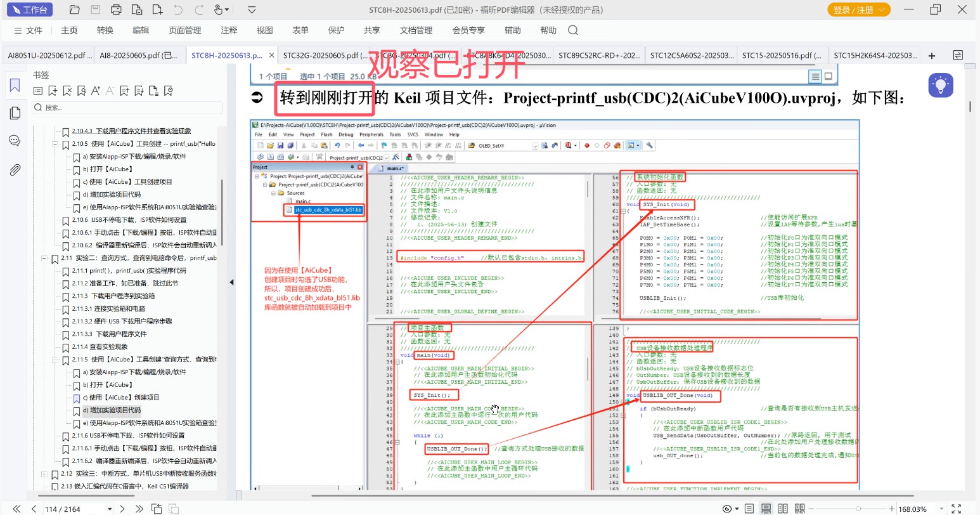Switch to STC32G-20250605.pdf tab
This screenshot has width=980, height=515.
click(325, 55)
